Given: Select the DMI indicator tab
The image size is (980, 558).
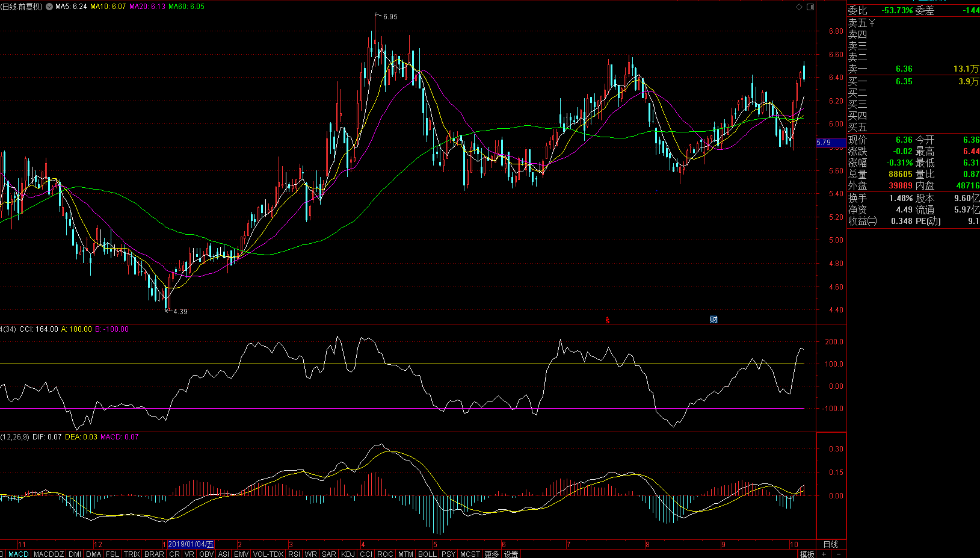Looking at the screenshot, I should coord(75,554).
